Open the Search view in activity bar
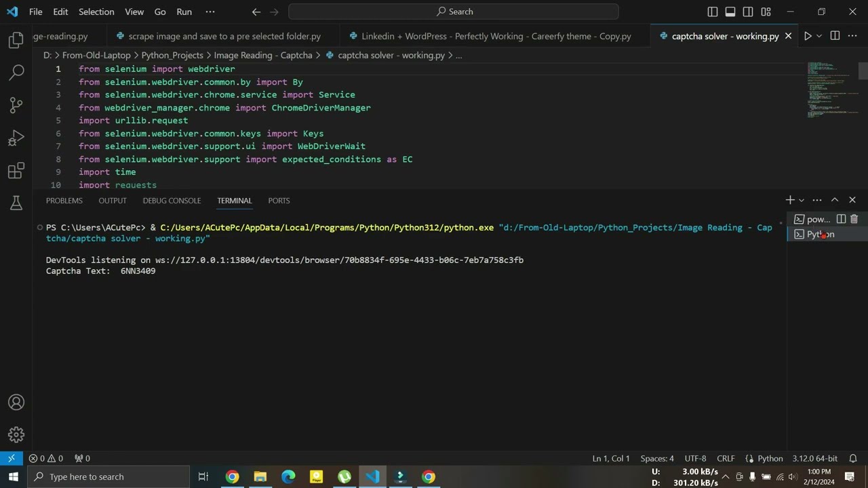Screen dimensions: 868x488 [x=16, y=73]
